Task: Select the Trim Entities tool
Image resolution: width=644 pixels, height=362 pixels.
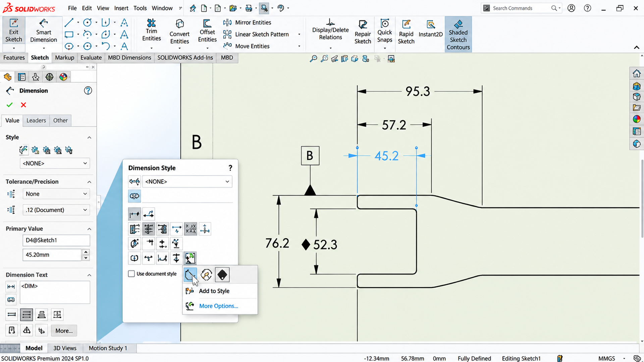Action: coord(151,31)
